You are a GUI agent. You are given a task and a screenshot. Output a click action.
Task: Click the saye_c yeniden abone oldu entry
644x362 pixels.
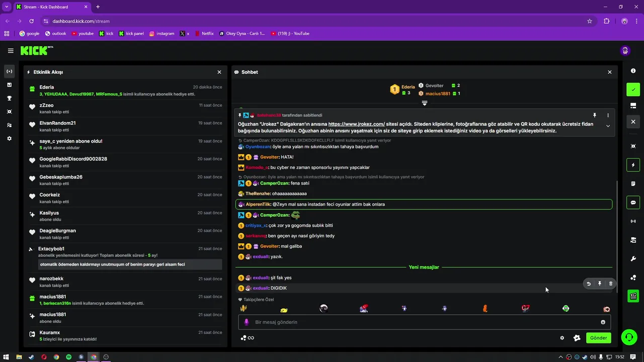tap(125, 144)
